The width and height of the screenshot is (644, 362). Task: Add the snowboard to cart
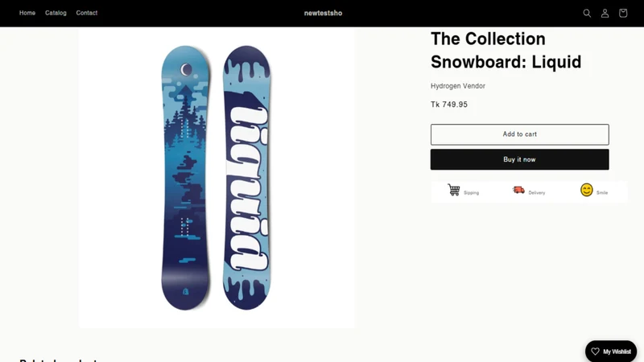click(519, 134)
